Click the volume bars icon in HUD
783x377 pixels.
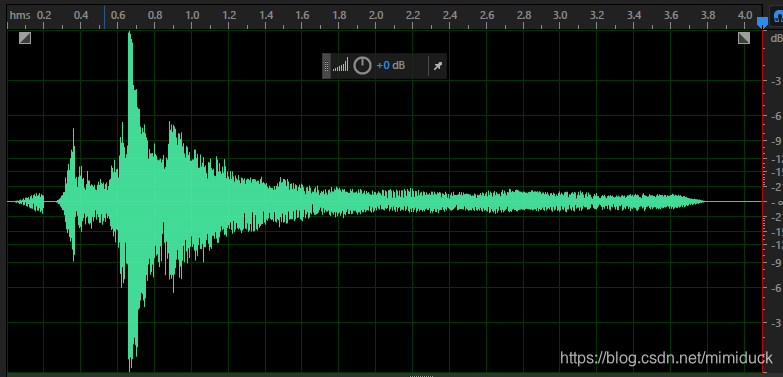(341, 65)
